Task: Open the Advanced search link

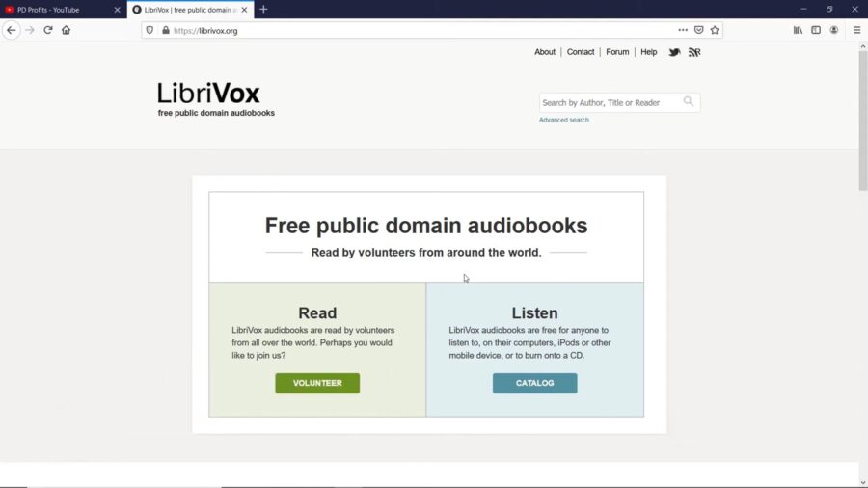Action: [564, 120]
